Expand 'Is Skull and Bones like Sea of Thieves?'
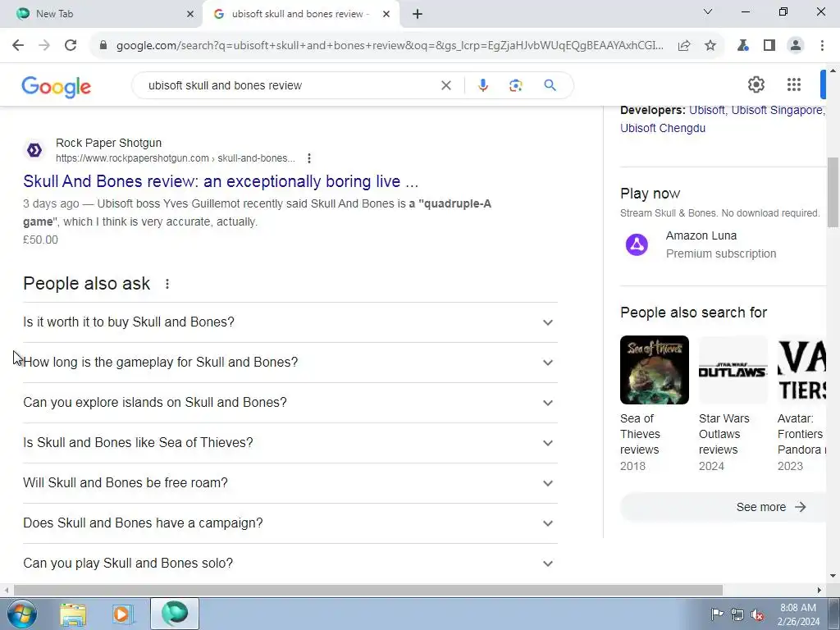840x630 pixels. coord(290,443)
